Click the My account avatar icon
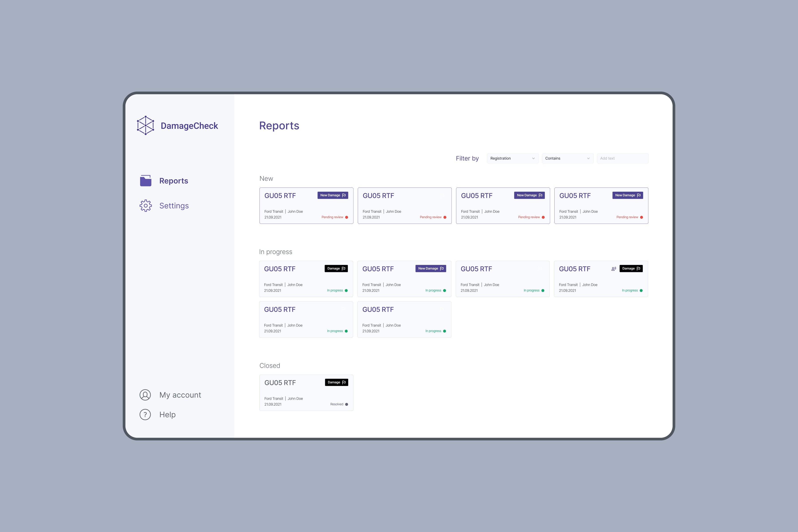798x532 pixels. [x=145, y=395]
